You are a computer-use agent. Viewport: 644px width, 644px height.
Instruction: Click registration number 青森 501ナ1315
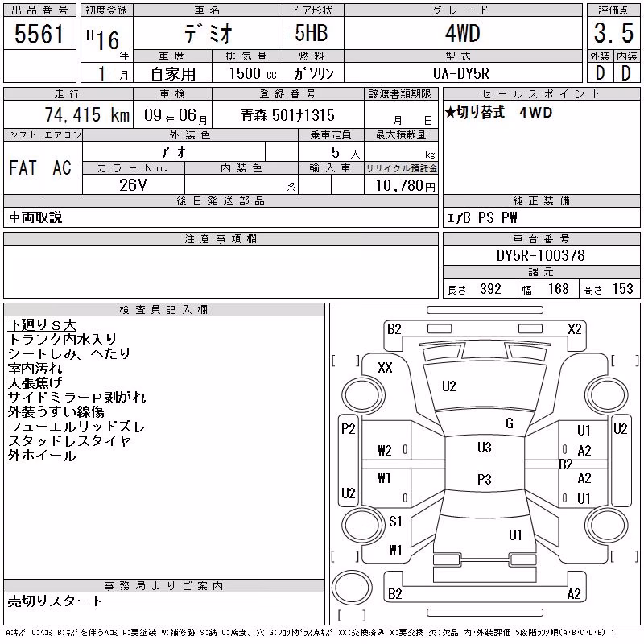(x=288, y=115)
